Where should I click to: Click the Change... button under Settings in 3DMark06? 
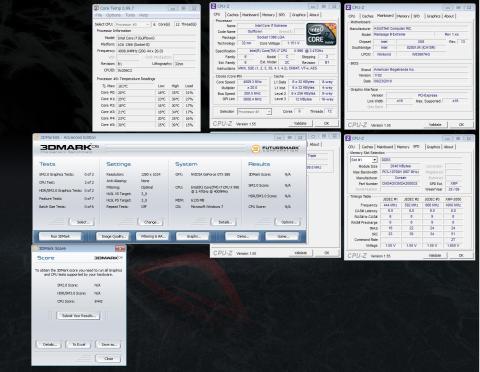[x=151, y=222]
